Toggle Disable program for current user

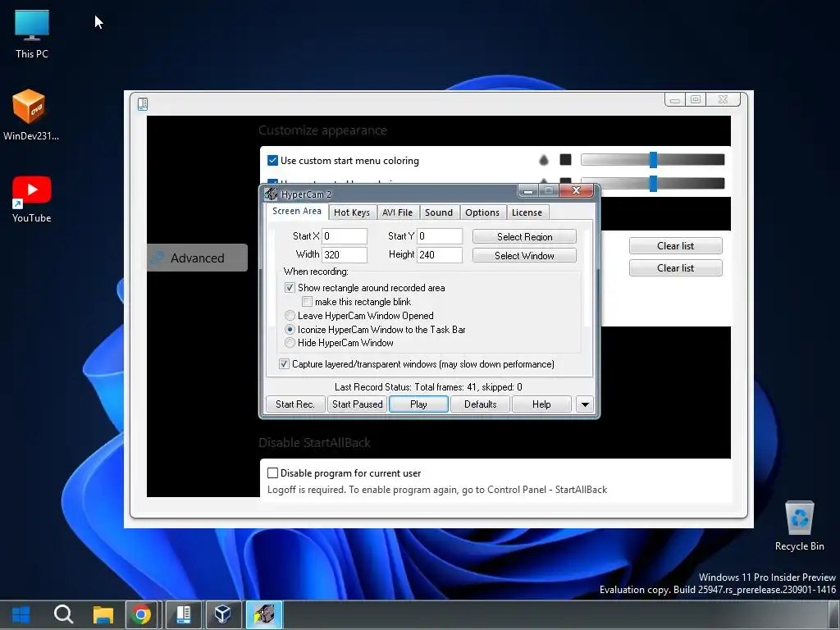[x=272, y=473]
